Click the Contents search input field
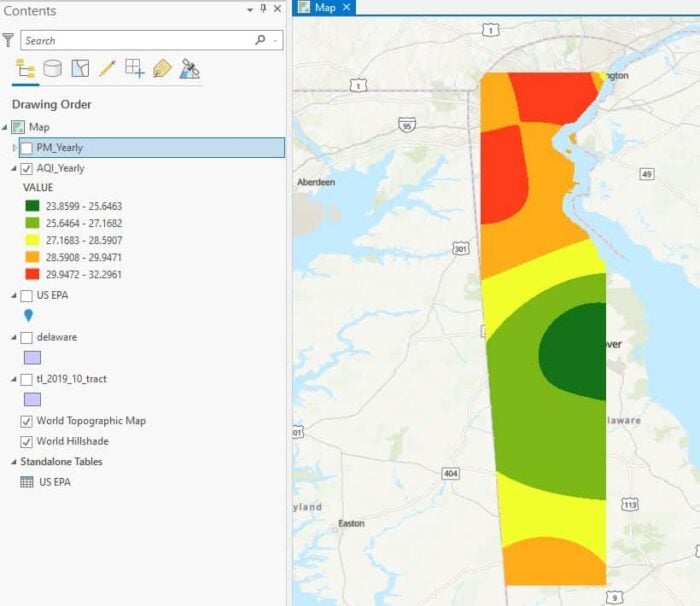The height and width of the screenshot is (606, 700). click(138, 40)
